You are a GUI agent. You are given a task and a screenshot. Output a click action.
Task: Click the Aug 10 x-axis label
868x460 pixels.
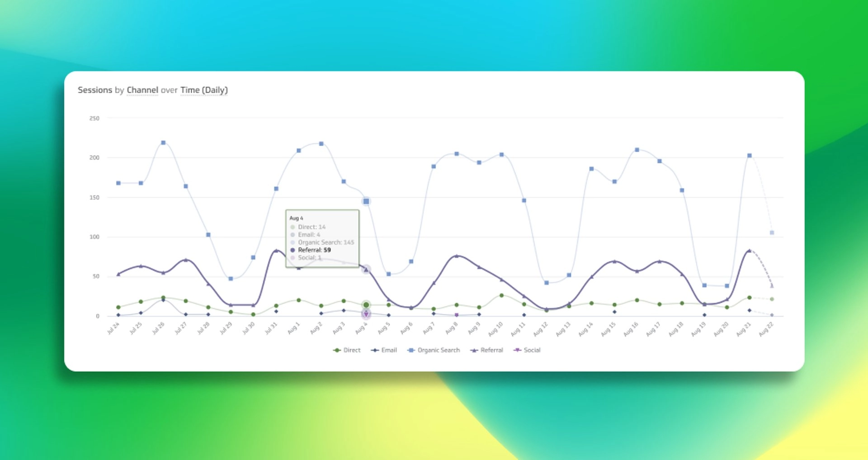[495, 329]
